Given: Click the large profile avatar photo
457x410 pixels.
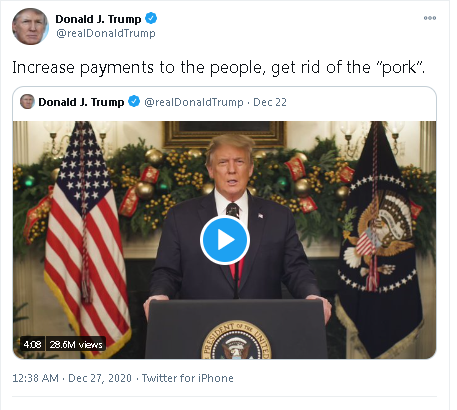Looking at the screenshot, I should click(30, 27).
